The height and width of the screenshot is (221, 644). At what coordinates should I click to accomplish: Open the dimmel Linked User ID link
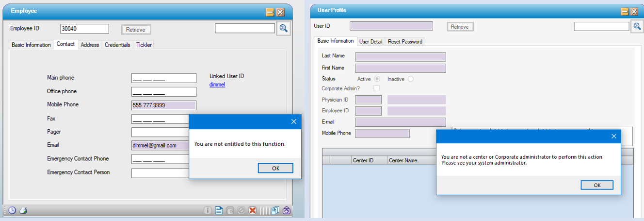(x=217, y=85)
